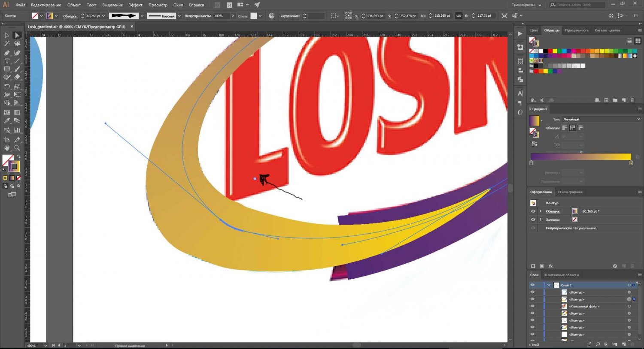
Task: Expand Заливка row in Appearance panel
Action: tap(541, 220)
